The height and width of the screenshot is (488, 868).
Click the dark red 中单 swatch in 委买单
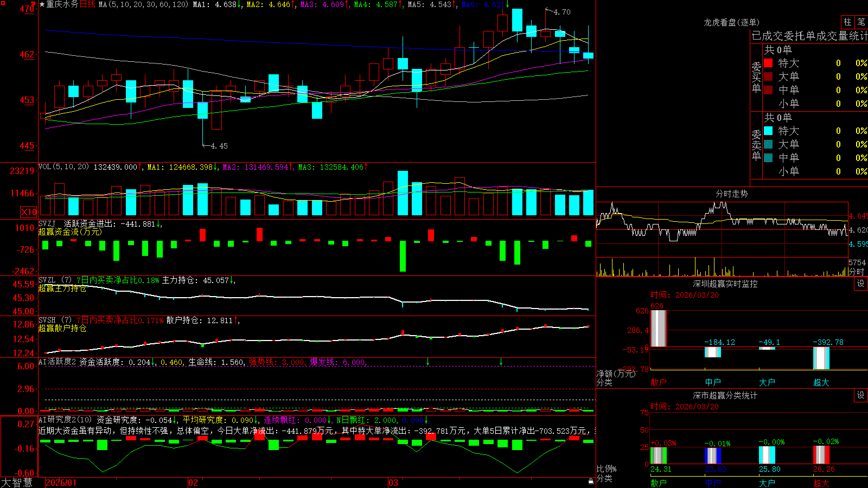coord(768,90)
